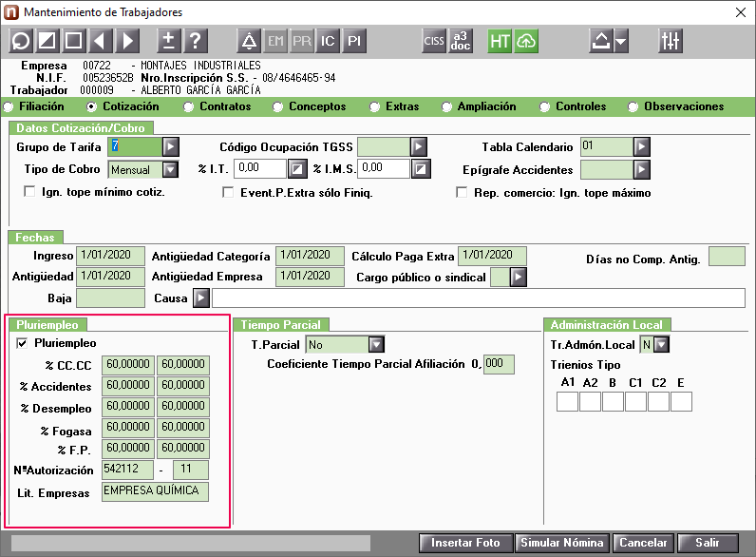Enable Ign. tope mínimo cotiz. checkbox

[x=29, y=192]
